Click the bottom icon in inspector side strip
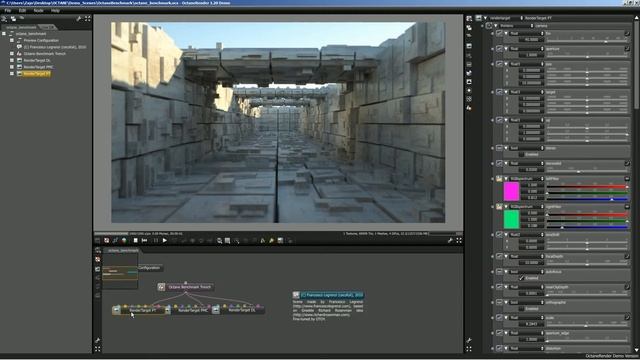The image size is (640, 360). pyautogui.click(x=469, y=108)
